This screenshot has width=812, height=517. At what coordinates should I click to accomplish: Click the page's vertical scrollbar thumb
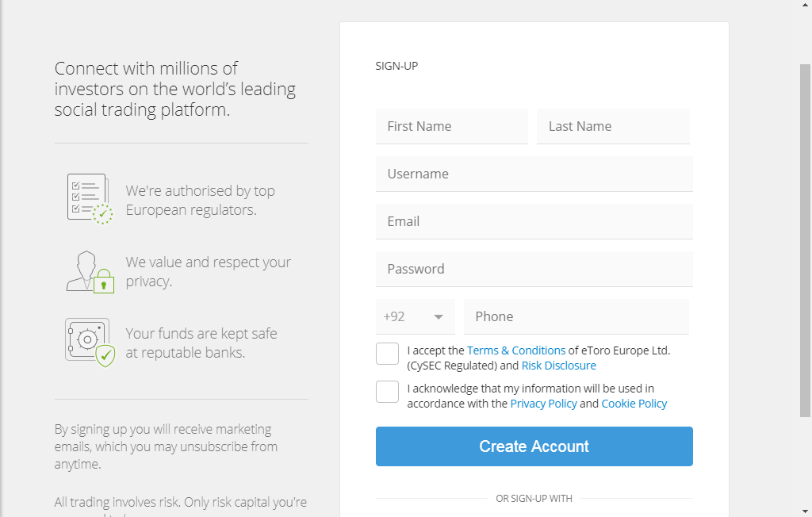[x=806, y=238]
